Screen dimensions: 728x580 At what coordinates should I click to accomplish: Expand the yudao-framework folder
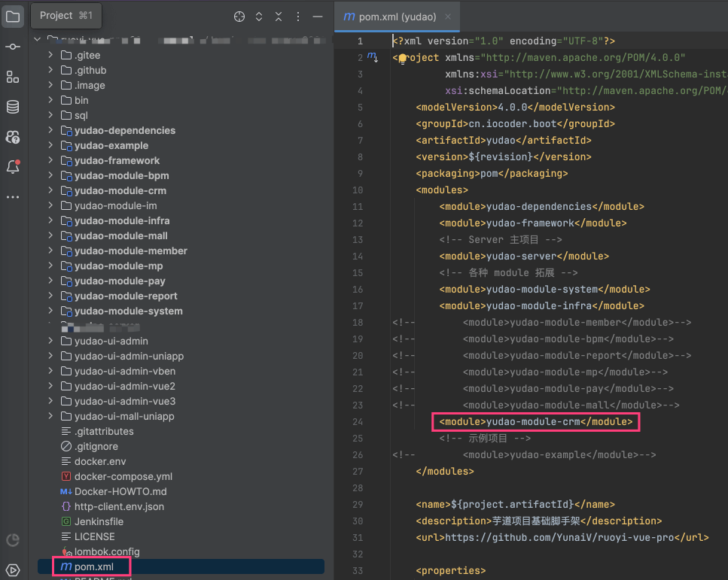tap(50, 160)
